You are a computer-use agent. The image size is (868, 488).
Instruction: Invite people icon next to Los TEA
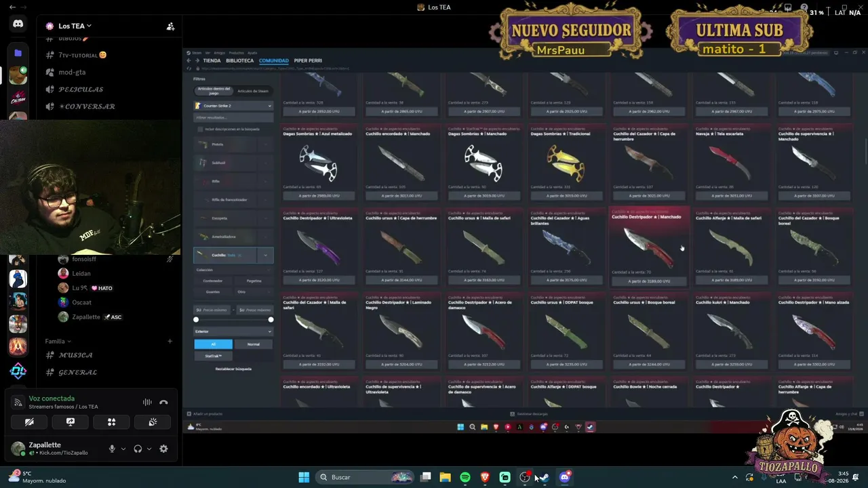tap(170, 26)
